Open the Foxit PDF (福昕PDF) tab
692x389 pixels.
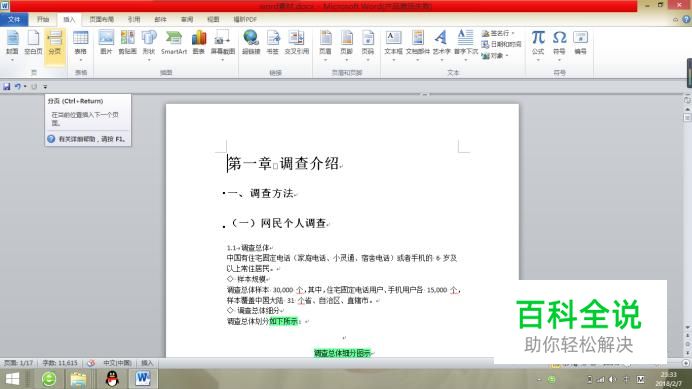click(x=245, y=19)
